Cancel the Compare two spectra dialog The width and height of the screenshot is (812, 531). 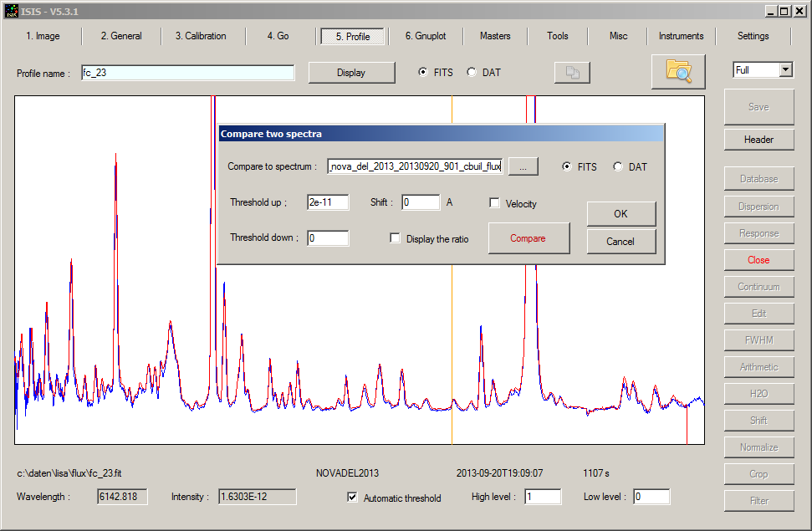(x=620, y=242)
